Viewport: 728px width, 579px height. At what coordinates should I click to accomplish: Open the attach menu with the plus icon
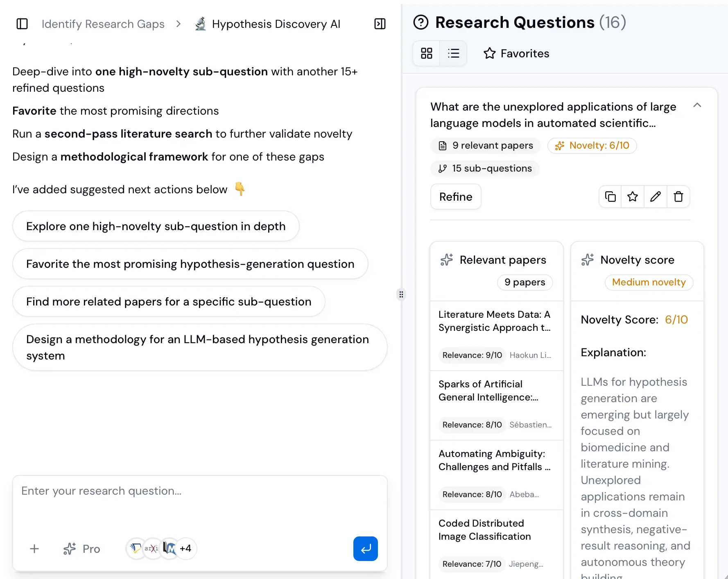point(34,549)
